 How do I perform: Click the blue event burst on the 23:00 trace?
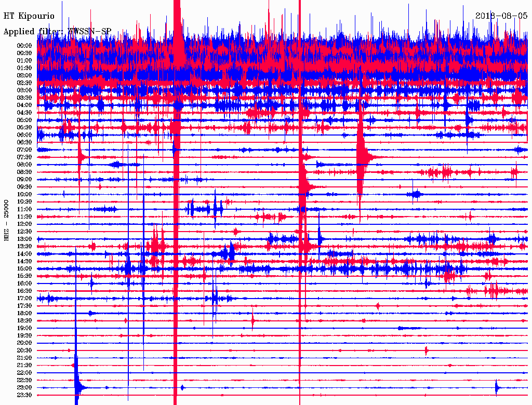coord(78,387)
